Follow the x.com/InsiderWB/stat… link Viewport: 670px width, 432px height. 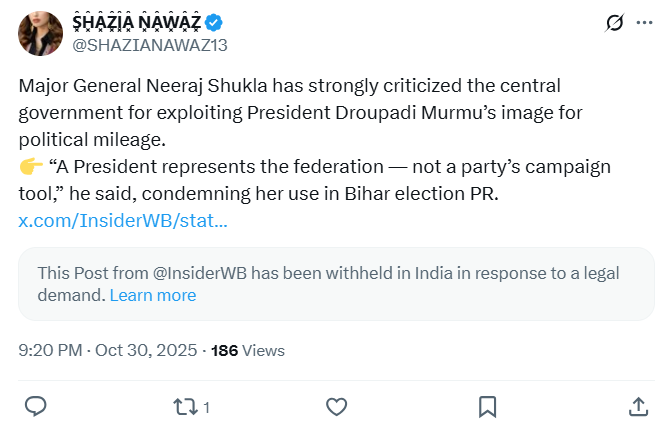pyautogui.click(x=123, y=219)
